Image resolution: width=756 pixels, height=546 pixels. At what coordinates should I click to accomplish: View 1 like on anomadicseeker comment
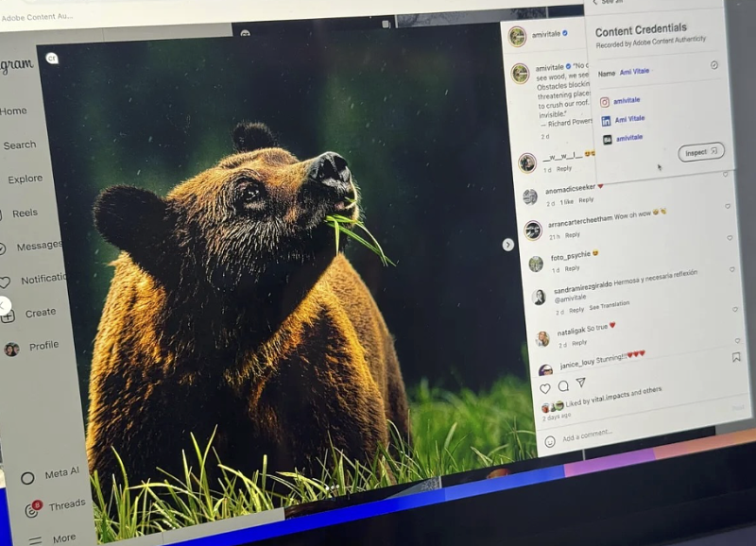click(566, 202)
